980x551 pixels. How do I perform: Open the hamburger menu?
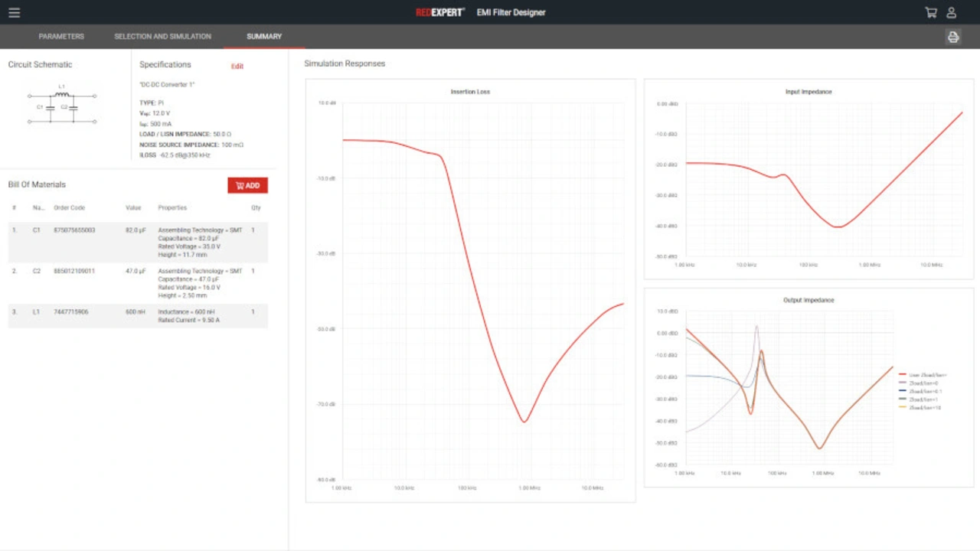[15, 12]
